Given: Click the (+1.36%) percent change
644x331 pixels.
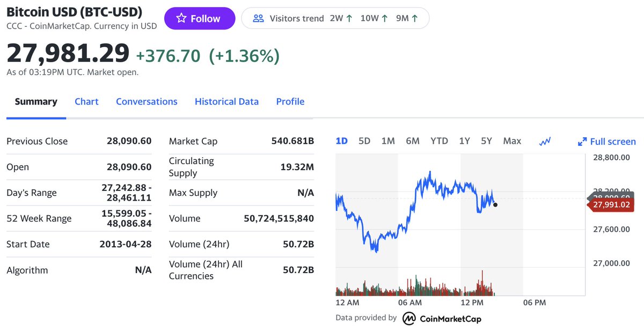Looking at the screenshot, I should click(244, 55).
